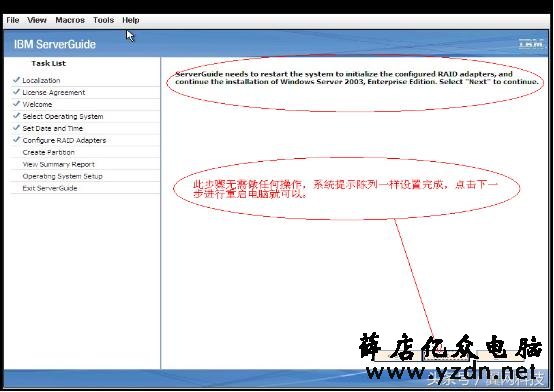Click the checkmark beside Localization
The height and width of the screenshot is (392, 554).
point(16,80)
